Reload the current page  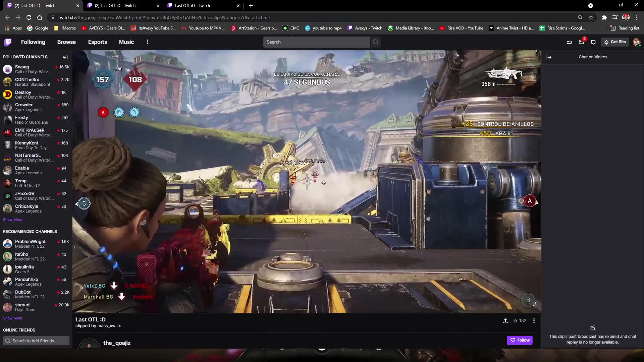[29, 17]
